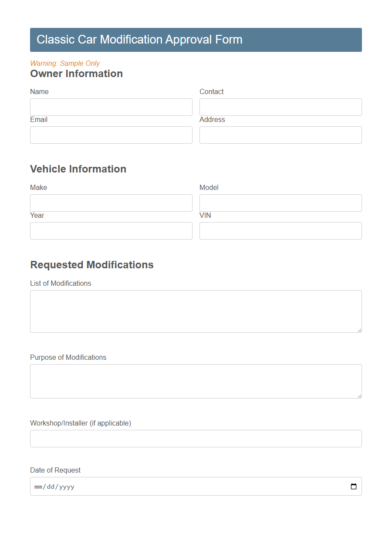Click the Warning: Sample Only text
392x534 pixels.
coord(64,63)
